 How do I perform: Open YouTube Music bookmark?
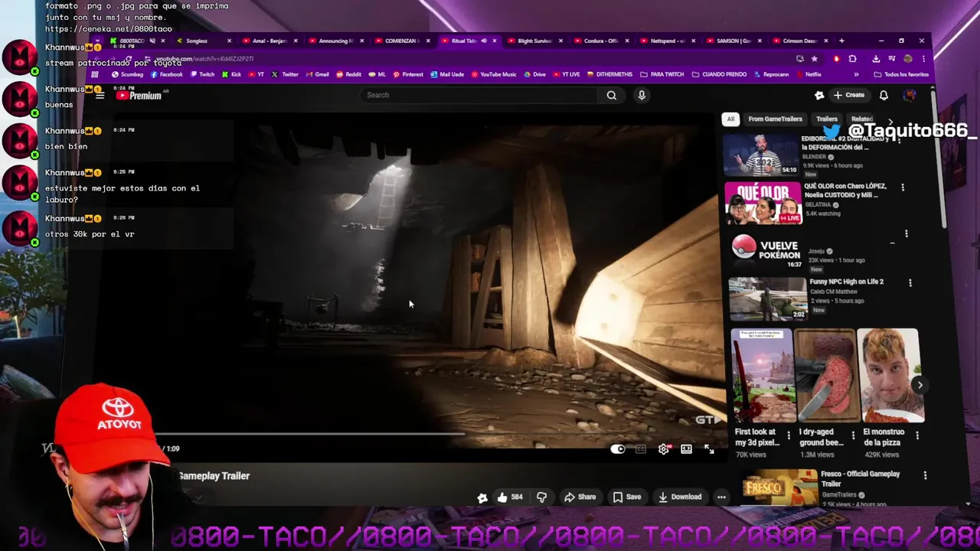[495, 74]
